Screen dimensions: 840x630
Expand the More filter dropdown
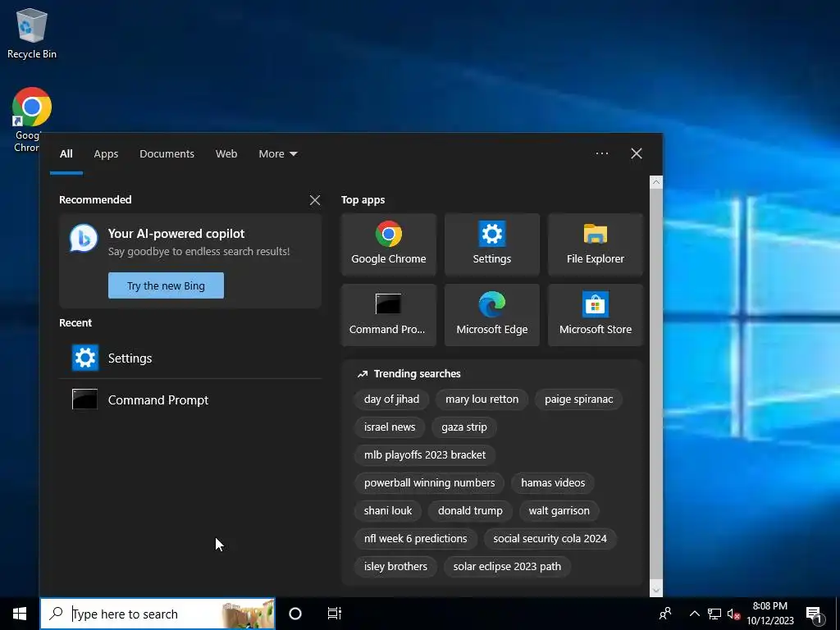(x=277, y=153)
